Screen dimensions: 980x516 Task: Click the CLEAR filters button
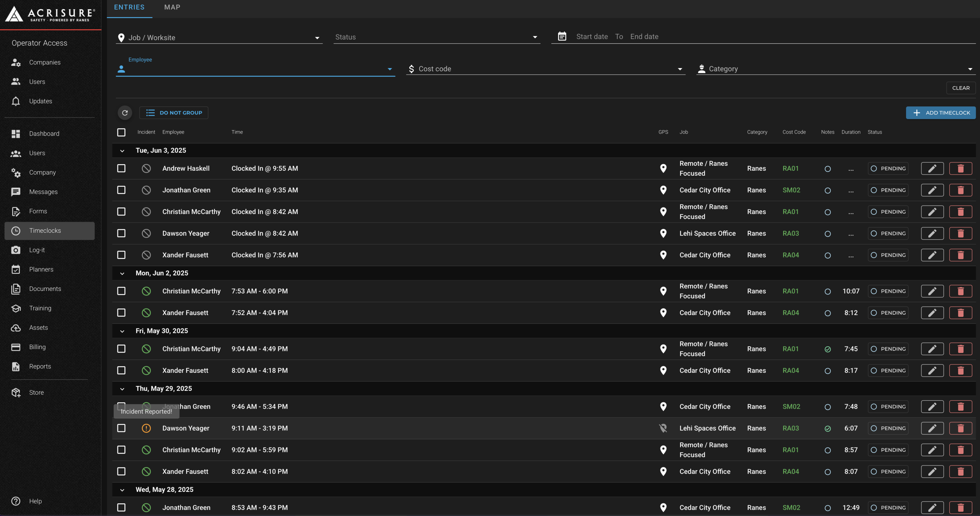(961, 88)
